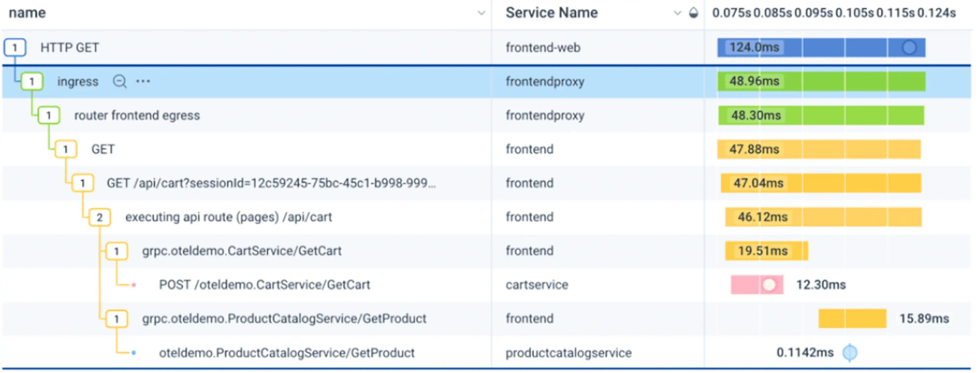The image size is (980, 373).
Task: Click the marker on the productcatalogservice span
Action: [x=849, y=353]
